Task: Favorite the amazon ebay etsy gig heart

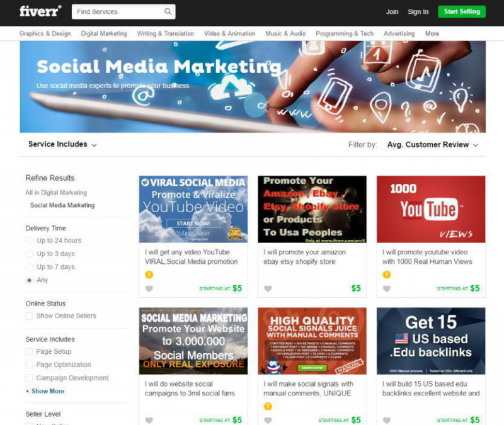Action: [x=268, y=288]
